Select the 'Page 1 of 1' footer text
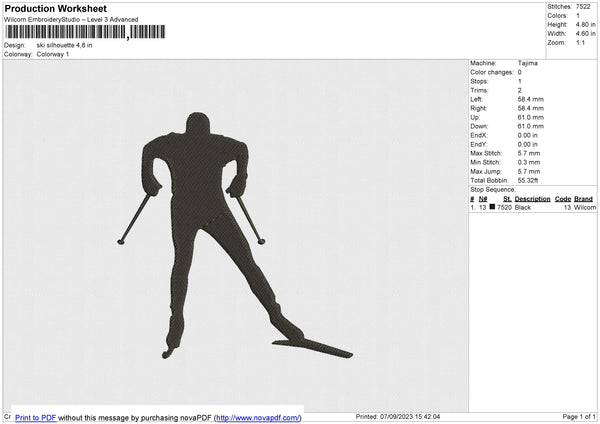Screen dimensions: 600x424 (579, 416)
